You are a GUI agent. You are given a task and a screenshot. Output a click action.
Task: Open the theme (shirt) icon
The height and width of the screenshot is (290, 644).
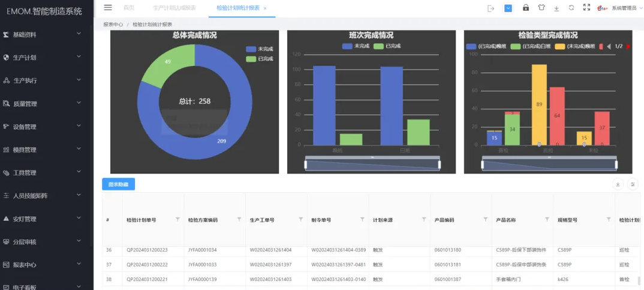tap(541, 8)
